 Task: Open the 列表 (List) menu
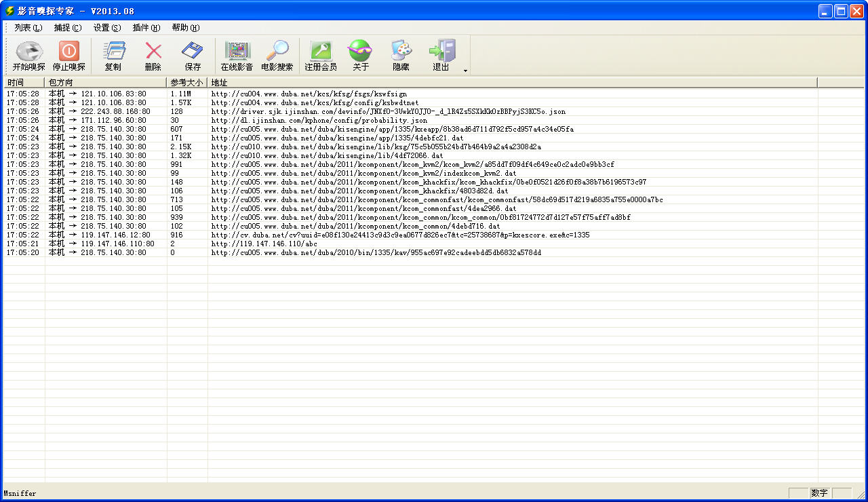pyautogui.click(x=28, y=28)
